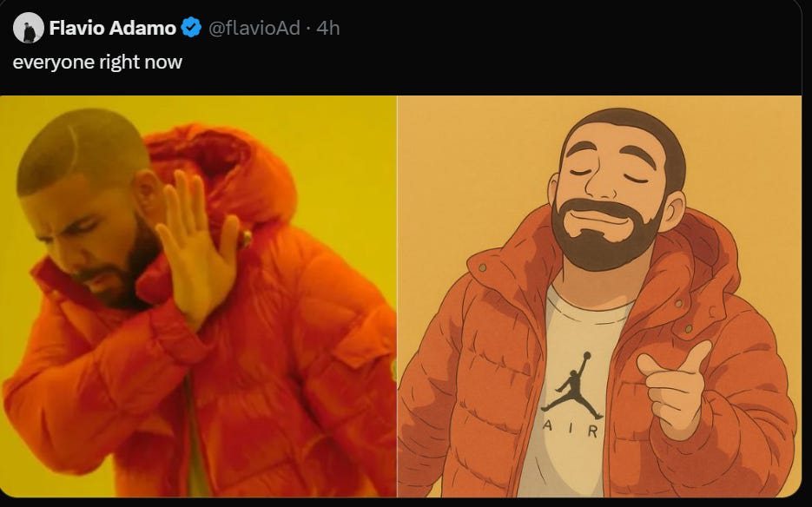812x507 pixels.
Task: Open Flavio Adamo's profile avatar
Action: [29, 28]
